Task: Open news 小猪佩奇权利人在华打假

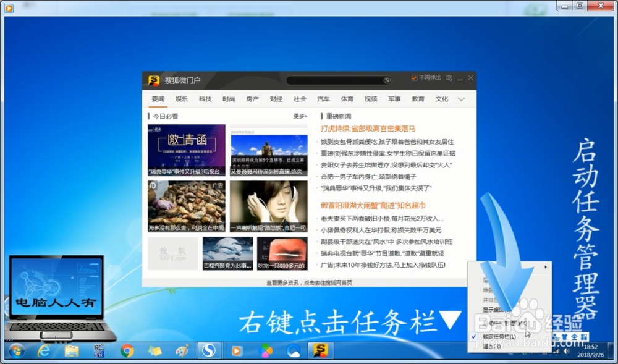Action: tap(381, 230)
